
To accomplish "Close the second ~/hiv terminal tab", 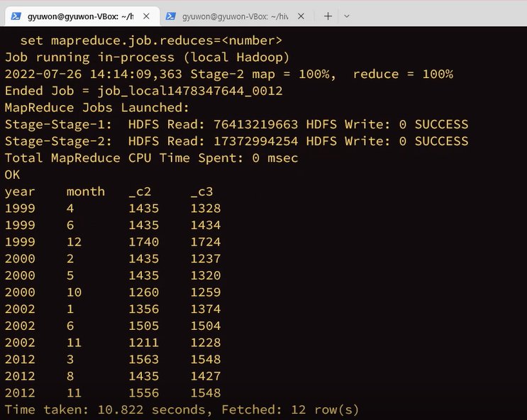I will pyautogui.click(x=301, y=16).
